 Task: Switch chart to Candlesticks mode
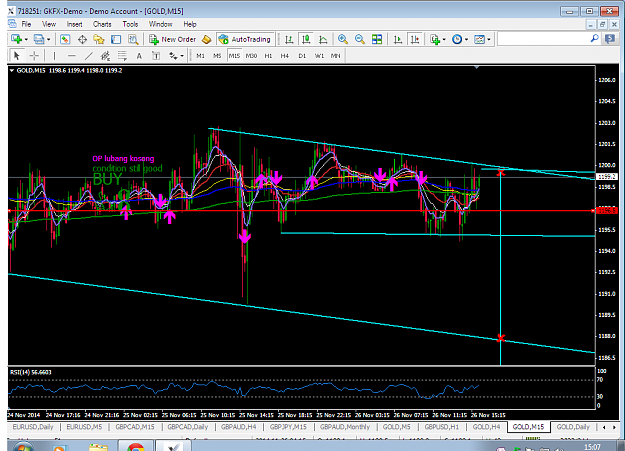pyautogui.click(x=306, y=39)
